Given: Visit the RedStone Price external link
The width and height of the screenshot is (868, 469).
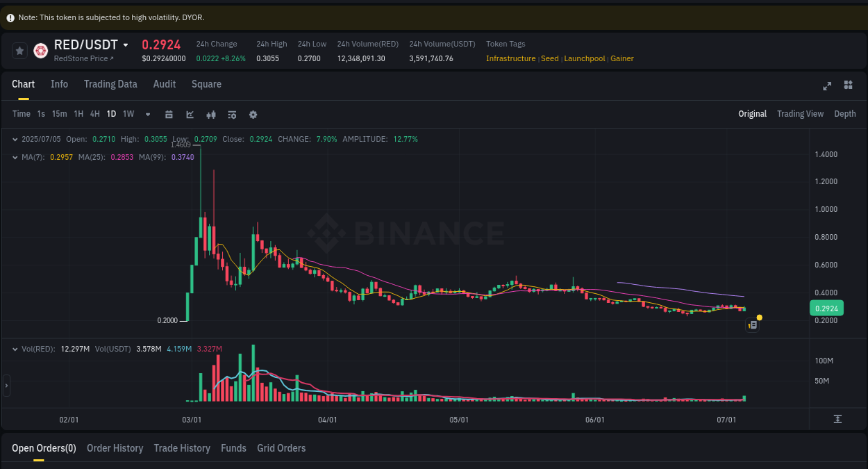Looking at the screenshot, I should (x=83, y=58).
